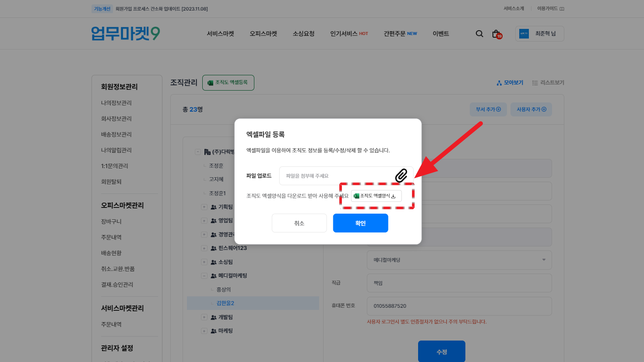The width and height of the screenshot is (644, 362).
Task: Open the shopping cart icon
Action: 496,34
